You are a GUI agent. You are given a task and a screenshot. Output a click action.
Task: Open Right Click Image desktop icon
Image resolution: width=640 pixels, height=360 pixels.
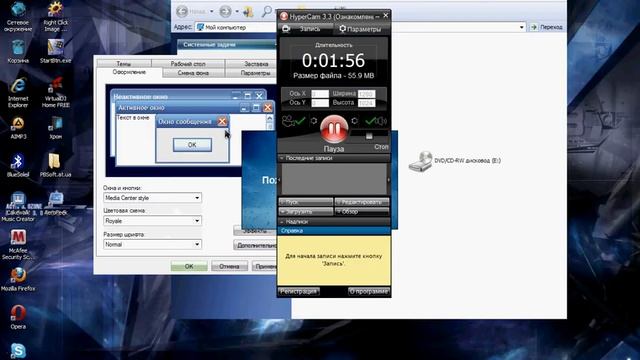pyautogui.click(x=56, y=17)
